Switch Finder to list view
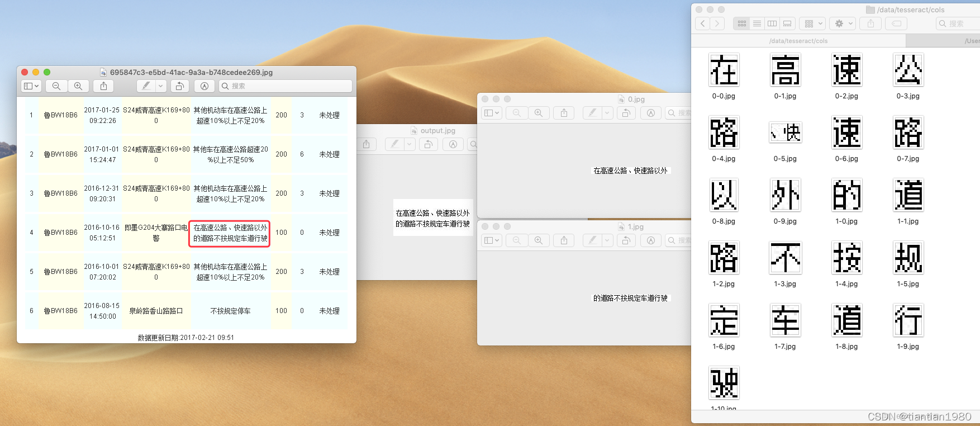This screenshot has width=980, height=426. click(x=757, y=23)
